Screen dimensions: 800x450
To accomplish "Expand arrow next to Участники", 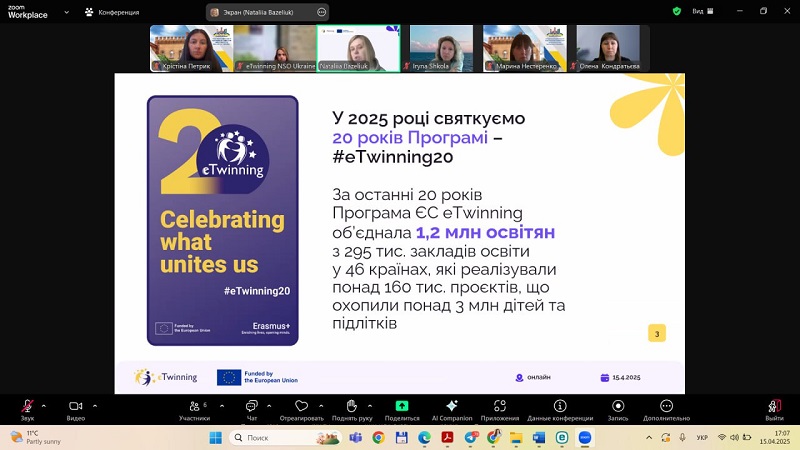I will pyautogui.click(x=222, y=406).
